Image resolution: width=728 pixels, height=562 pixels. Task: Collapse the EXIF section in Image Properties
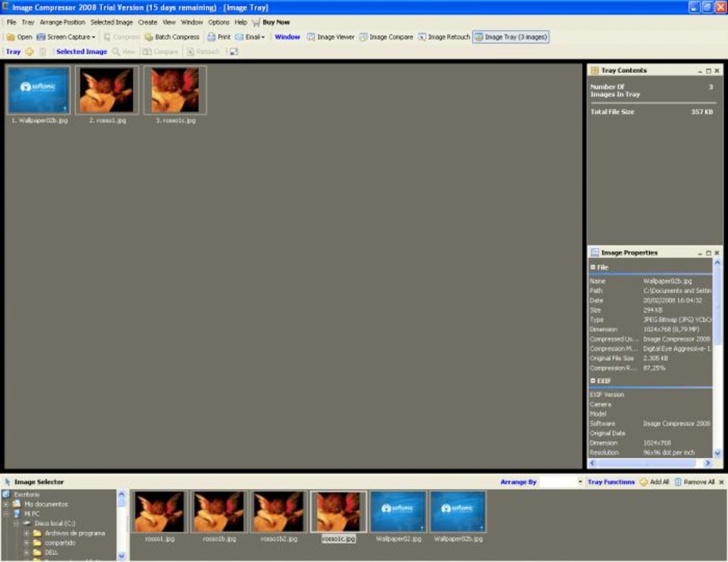[x=594, y=380]
